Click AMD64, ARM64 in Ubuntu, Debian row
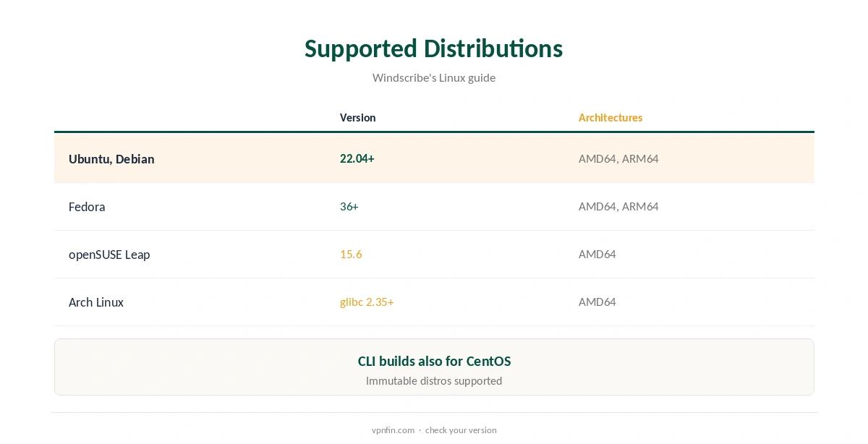Image resolution: width=868 pixels, height=444 pixels. [x=618, y=158]
